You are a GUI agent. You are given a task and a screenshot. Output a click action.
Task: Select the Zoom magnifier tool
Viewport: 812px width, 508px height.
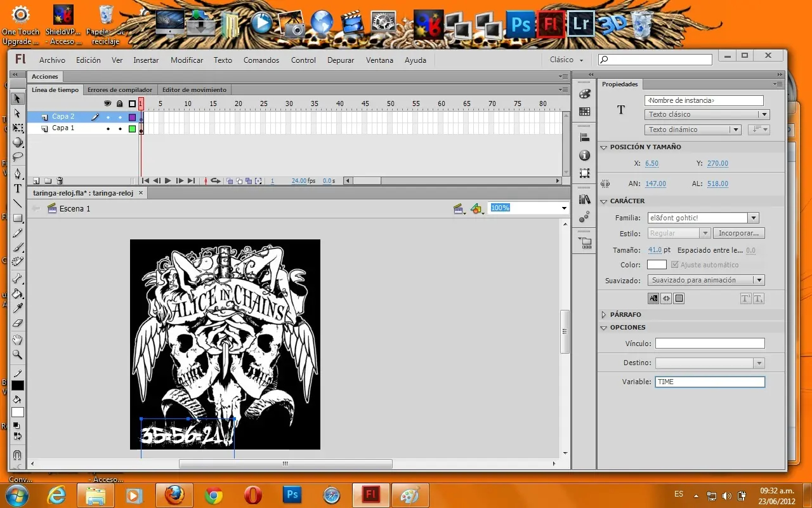tap(18, 354)
